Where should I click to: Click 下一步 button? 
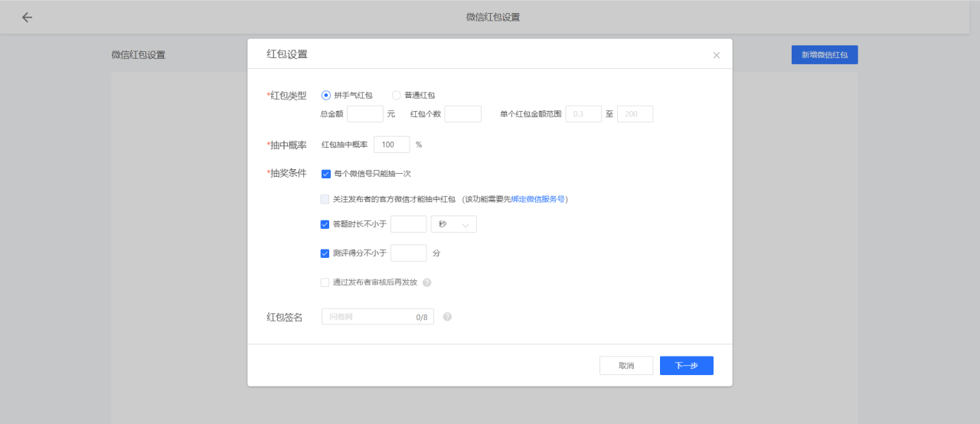[687, 366]
